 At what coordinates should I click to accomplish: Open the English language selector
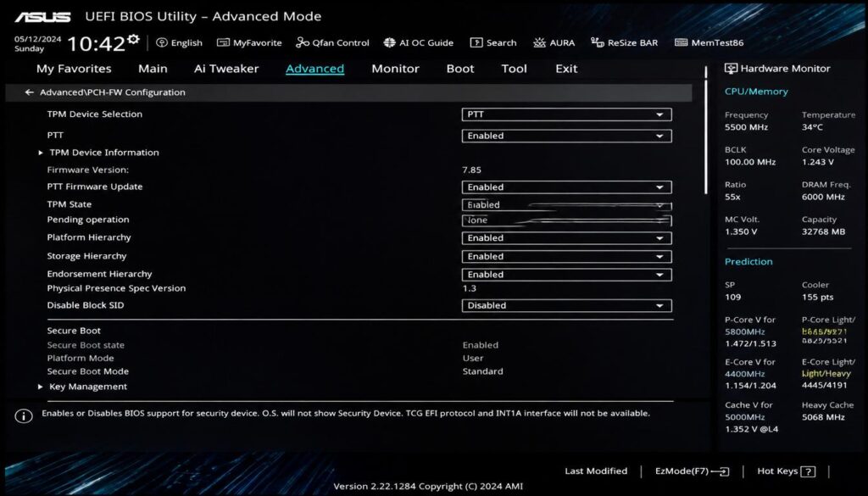click(180, 42)
